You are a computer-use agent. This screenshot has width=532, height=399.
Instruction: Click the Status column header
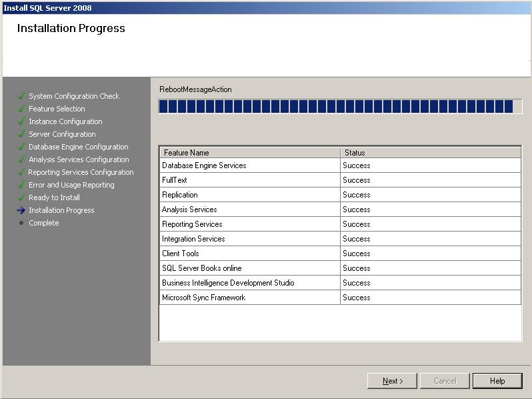click(431, 153)
